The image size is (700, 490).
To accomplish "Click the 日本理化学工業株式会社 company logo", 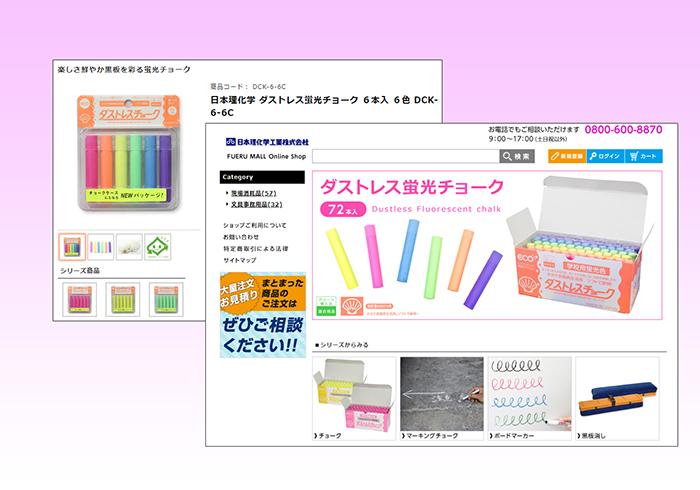I will click(267, 142).
